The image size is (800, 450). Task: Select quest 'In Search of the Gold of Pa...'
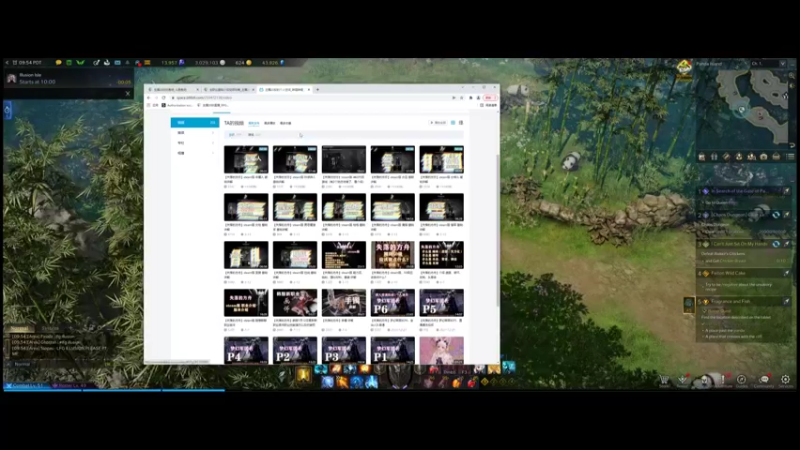click(739, 191)
